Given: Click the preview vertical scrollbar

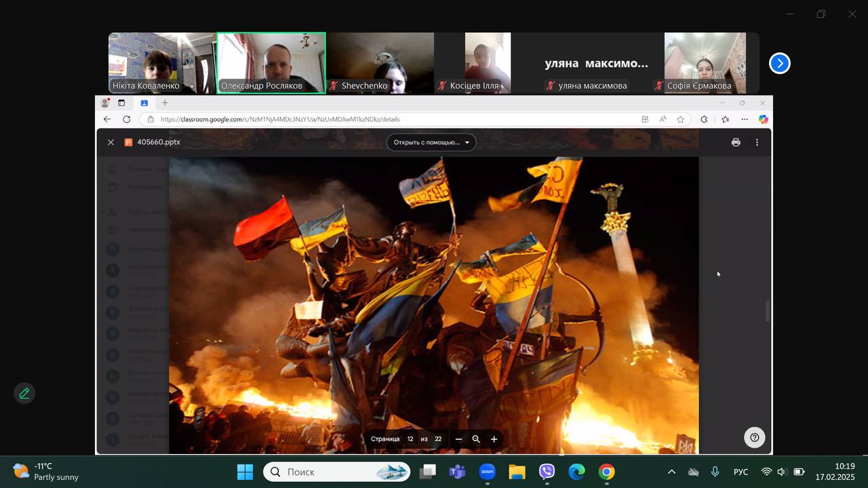Looking at the screenshot, I should coord(768,312).
